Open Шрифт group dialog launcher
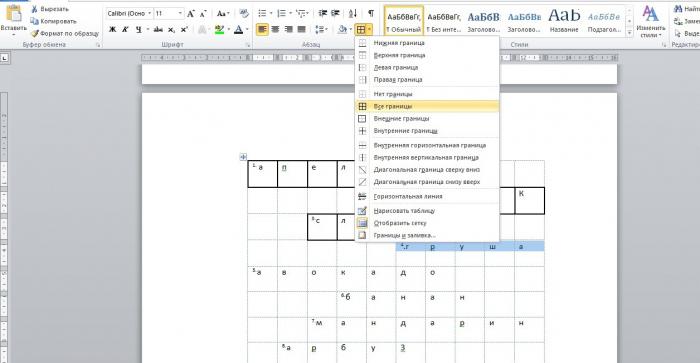The width and height of the screenshot is (700, 363). pos(248,45)
